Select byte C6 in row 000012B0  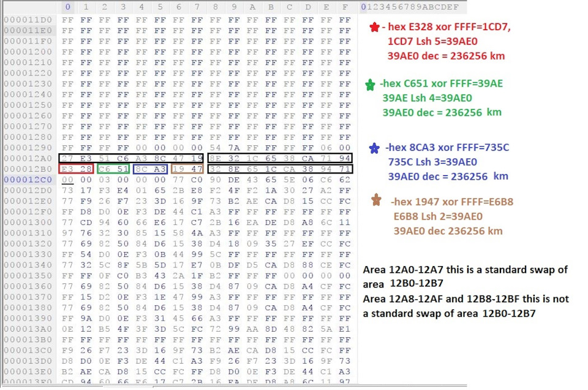tap(104, 169)
